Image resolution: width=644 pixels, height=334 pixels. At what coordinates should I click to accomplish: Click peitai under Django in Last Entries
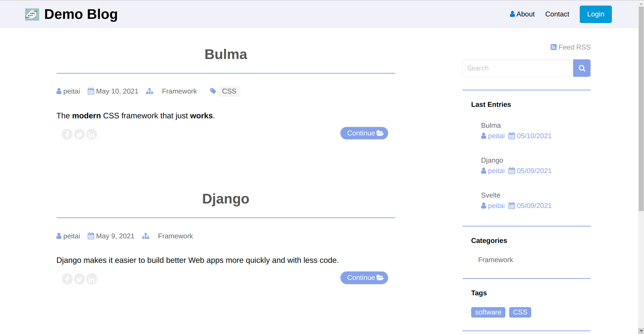click(x=496, y=171)
